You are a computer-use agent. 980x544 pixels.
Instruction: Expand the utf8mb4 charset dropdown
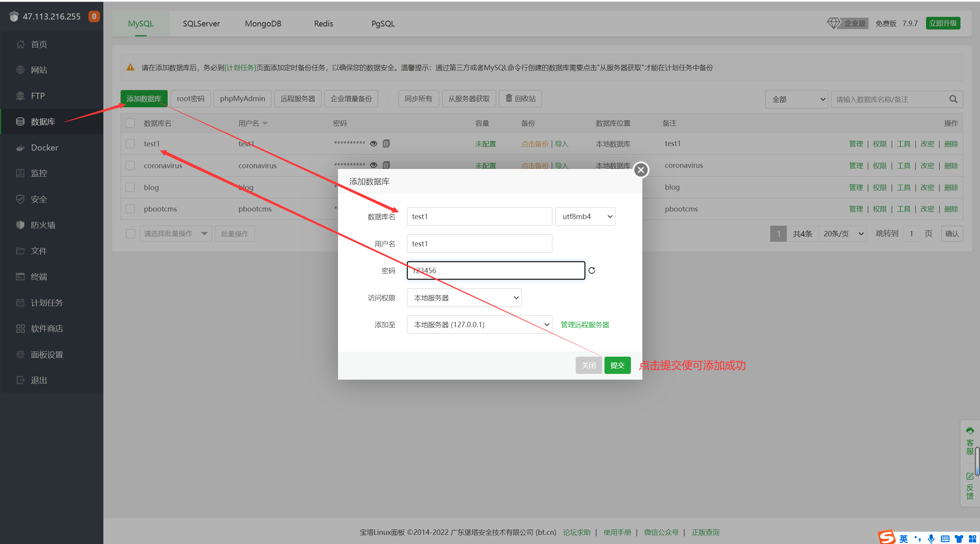click(x=585, y=216)
